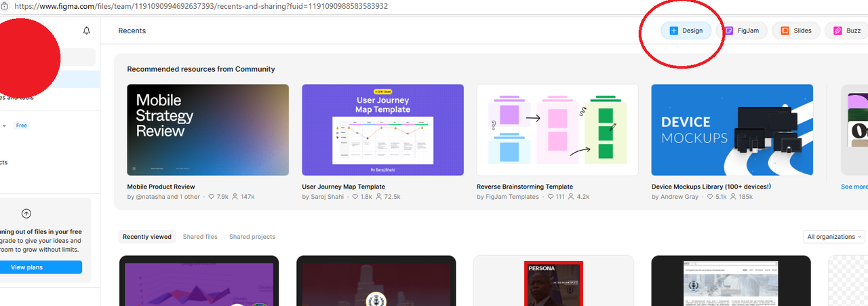Click See more community resources

(854, 187)
